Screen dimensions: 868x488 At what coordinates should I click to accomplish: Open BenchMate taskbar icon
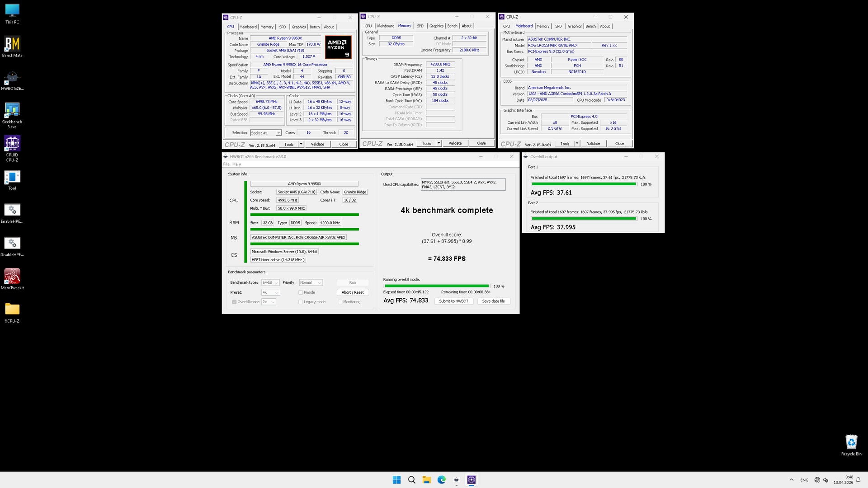tap(456, 480)
